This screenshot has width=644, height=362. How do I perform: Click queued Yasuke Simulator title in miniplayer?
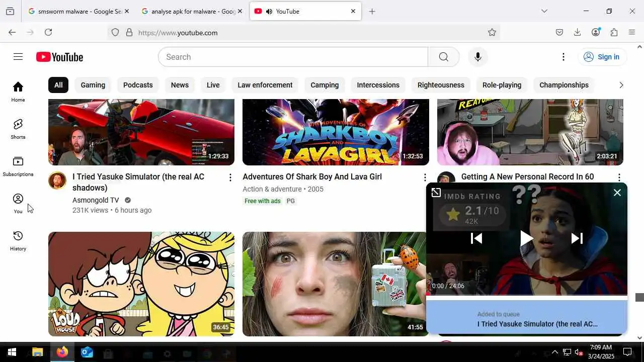(x=537, y=324)
